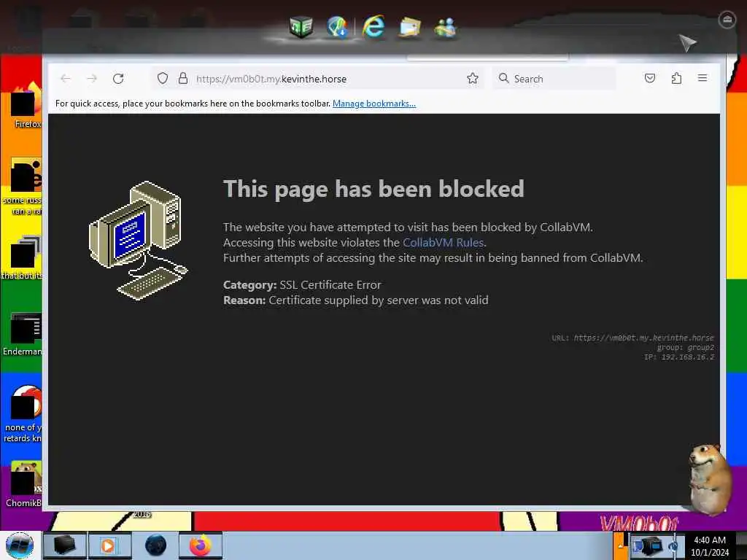Select the footer URL text line
Viewport: 747px width, 560px height.
(632, 338)
